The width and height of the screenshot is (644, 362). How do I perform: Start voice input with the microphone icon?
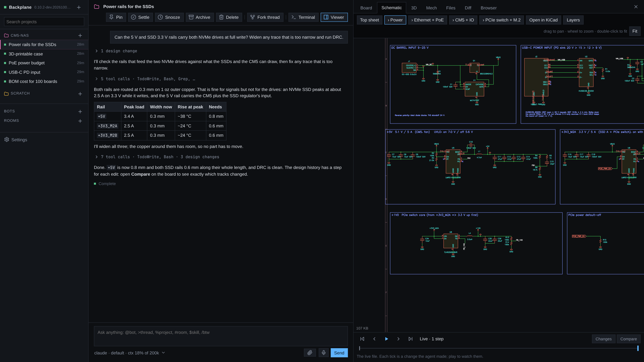[x=323, y=353]
